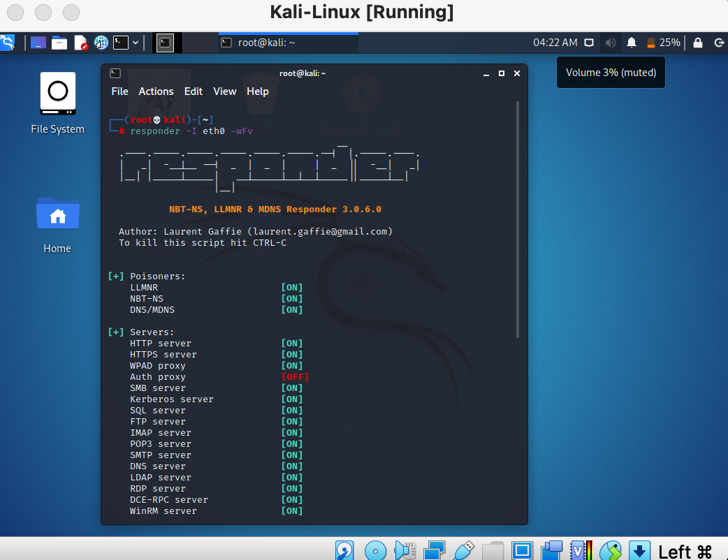
Task: Minimize the root@kali terminal window
Action: tap(486, 74)
